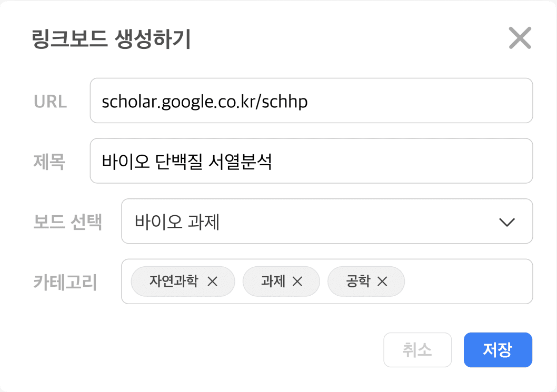Viewport: 557px width, 392px height.
Task: Expand the board selection chevron arrow
Action: click(506, 222)
